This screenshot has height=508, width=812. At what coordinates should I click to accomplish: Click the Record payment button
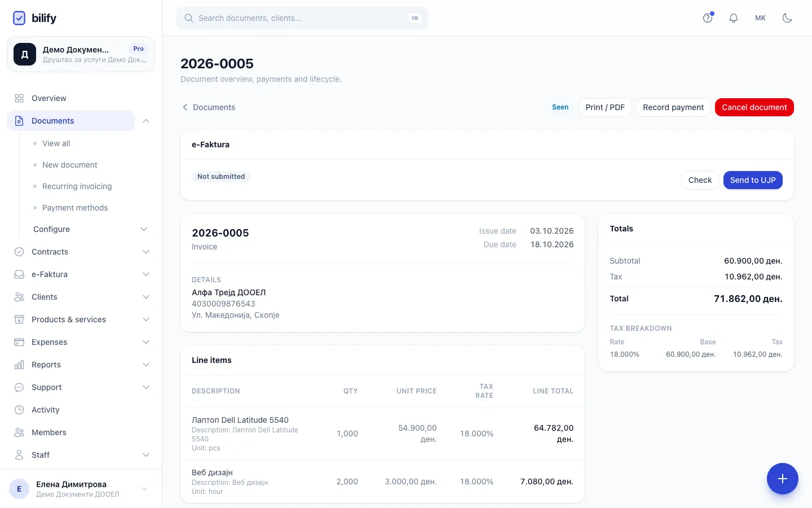pyautogui.click(x=673, y=107)
